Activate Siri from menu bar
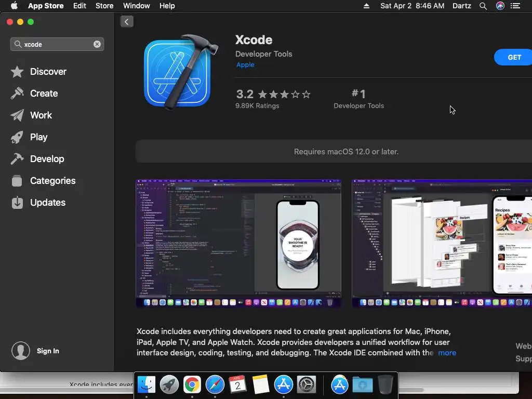This screenshot has height=399, width=532. [x=500, y=6]
